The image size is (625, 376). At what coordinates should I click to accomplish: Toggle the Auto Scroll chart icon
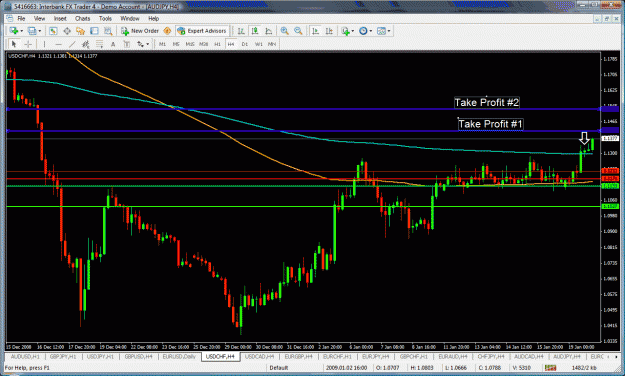click(316, 31)
